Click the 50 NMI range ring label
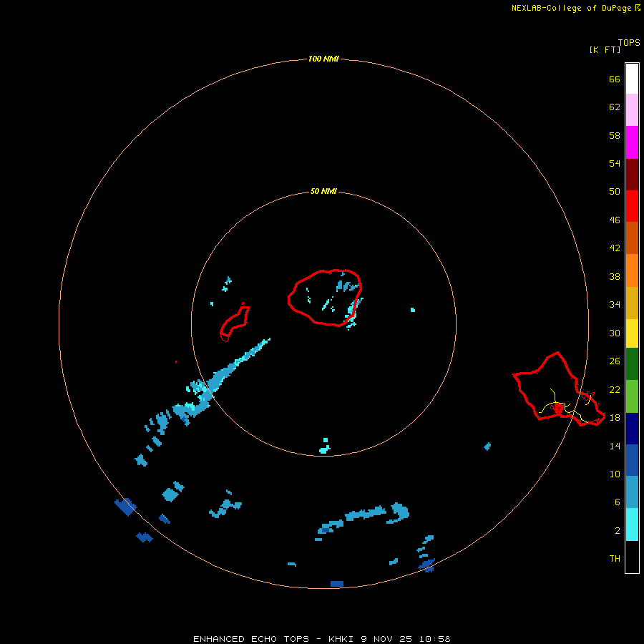Viewport: 644px width, 644px height. click(323, 191)
